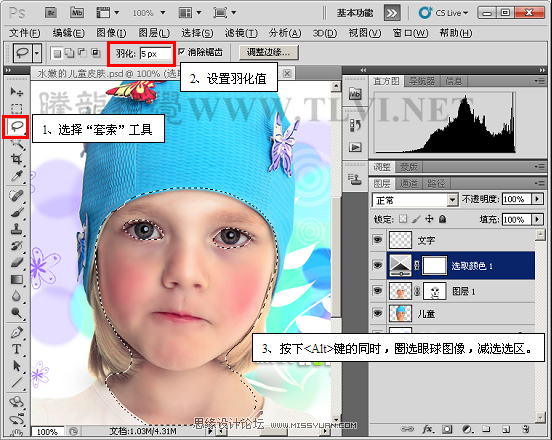This screenshot has width=552, height=440.
Task: Create a new layer
Action: coord(506,429)
